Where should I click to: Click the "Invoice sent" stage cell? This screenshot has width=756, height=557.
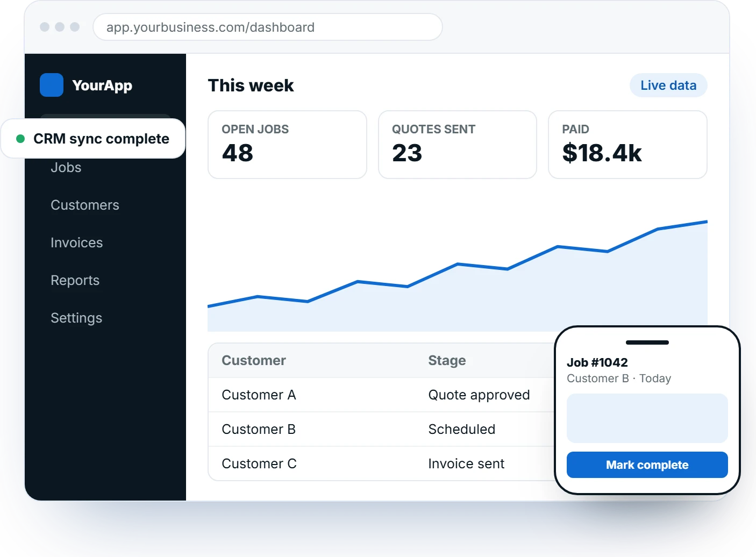click(x=466, y=463)
